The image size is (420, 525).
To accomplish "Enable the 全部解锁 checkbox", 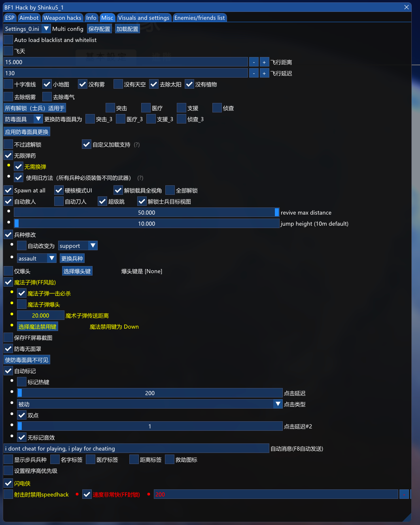I will click(x=170, y=190).
